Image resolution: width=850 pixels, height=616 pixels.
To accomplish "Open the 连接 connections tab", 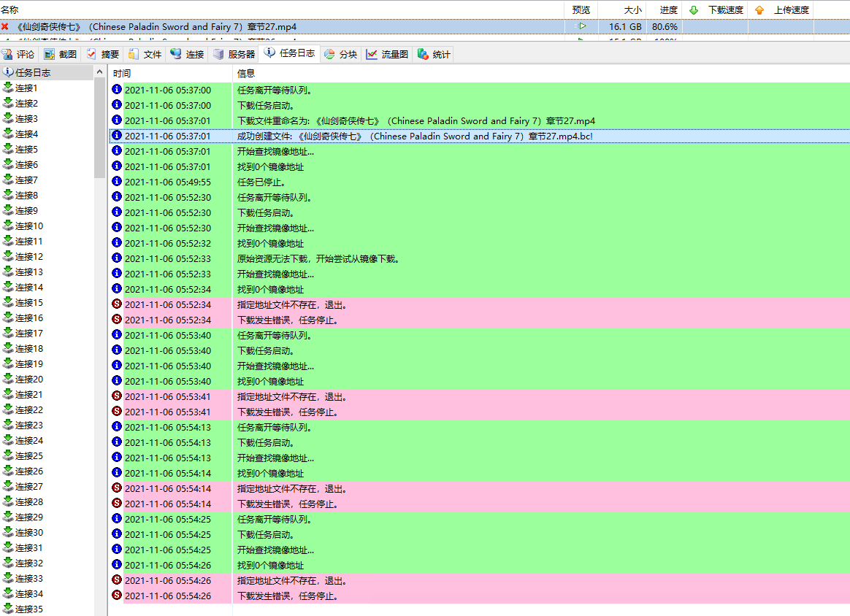I will (x=188, y=54).
